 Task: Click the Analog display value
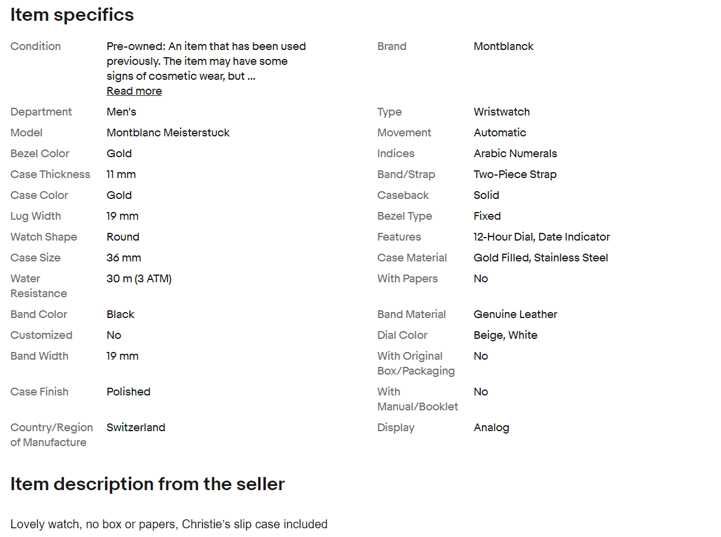(x=491, y=428)
